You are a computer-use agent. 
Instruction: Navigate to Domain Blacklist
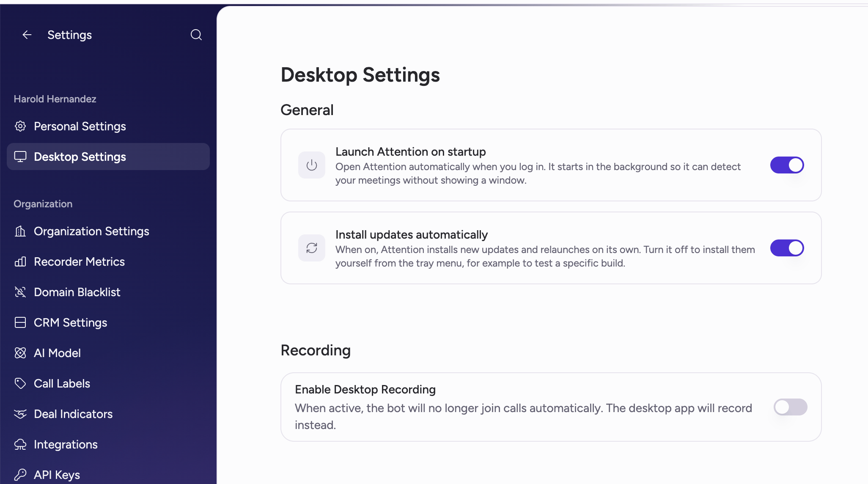(x=108, y=292)
